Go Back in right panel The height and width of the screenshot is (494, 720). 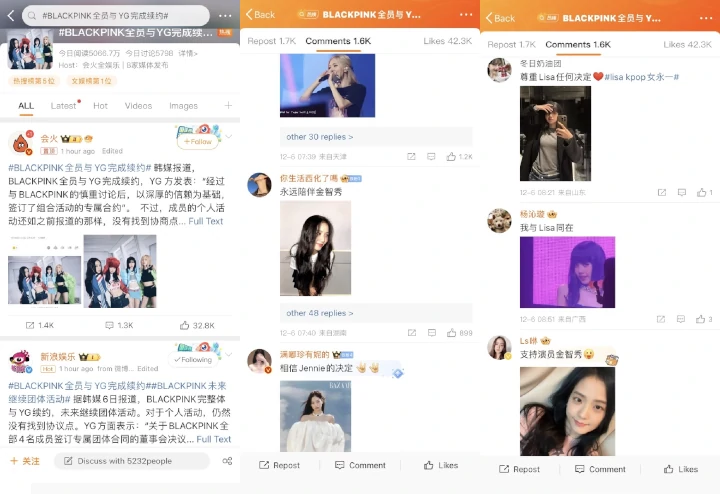(500, 18)
